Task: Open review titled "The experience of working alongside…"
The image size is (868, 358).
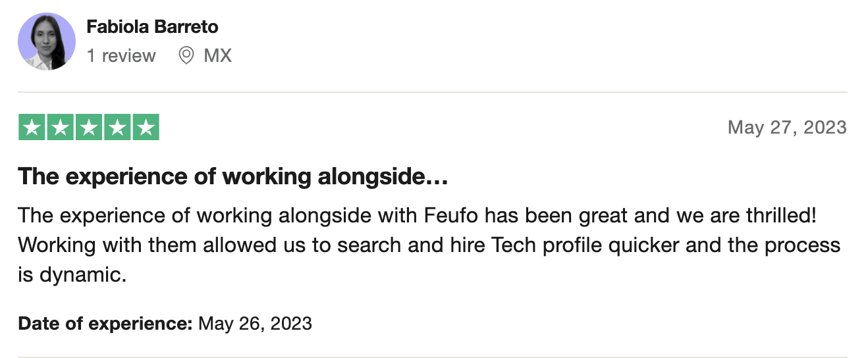Action: 233,176
